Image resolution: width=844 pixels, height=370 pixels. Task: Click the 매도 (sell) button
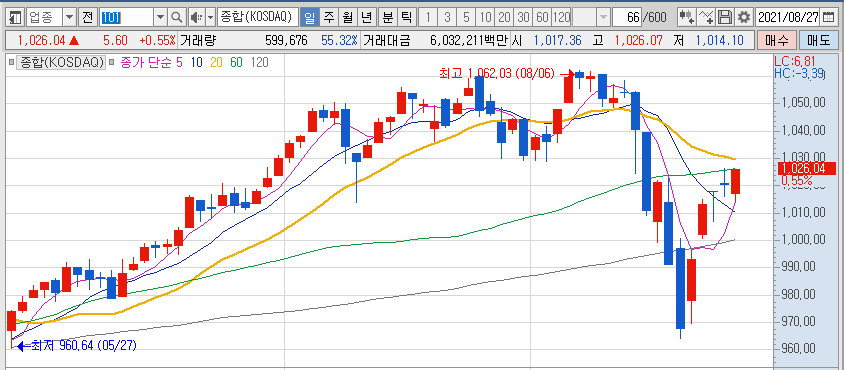click(818, 40)
